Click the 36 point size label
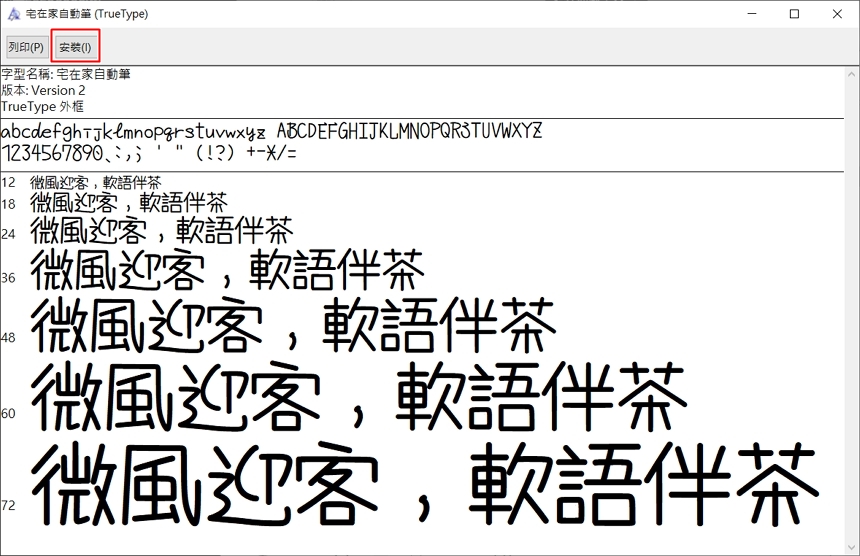860x556 pixels. pos(8,278)
